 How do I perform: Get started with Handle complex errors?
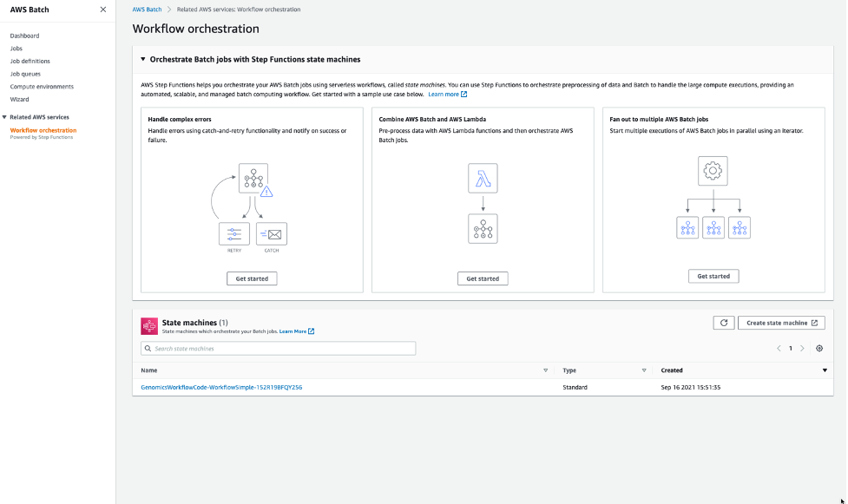[252, 278]
